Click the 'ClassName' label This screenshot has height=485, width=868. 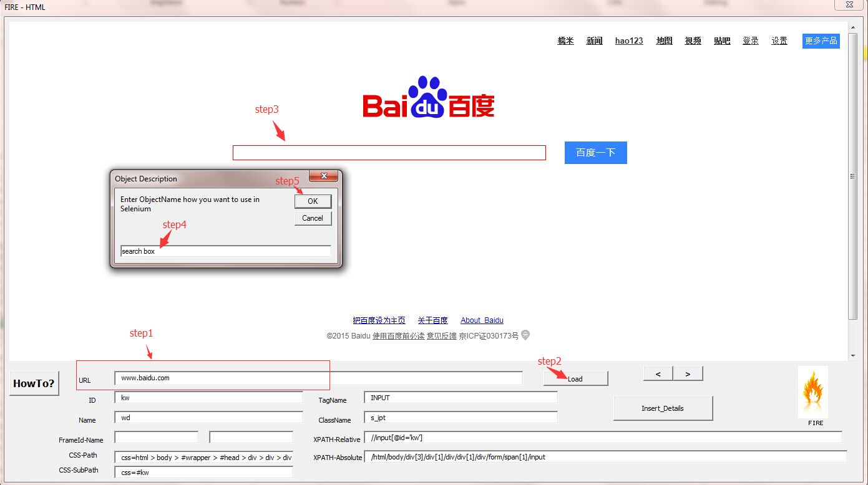click(334, 420)
